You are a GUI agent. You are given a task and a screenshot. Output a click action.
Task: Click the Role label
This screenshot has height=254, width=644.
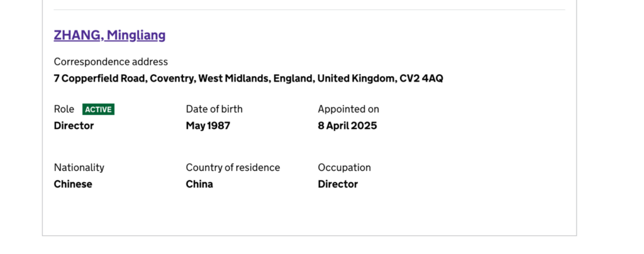click(x=64, y=109)
